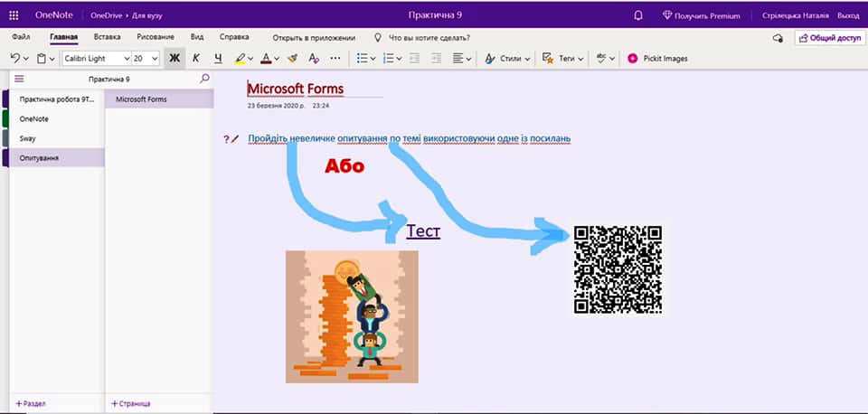The width and height of the screenshot is (868, 414).
Task: Select the coin stacking illustration
Action: coord(352,316)
